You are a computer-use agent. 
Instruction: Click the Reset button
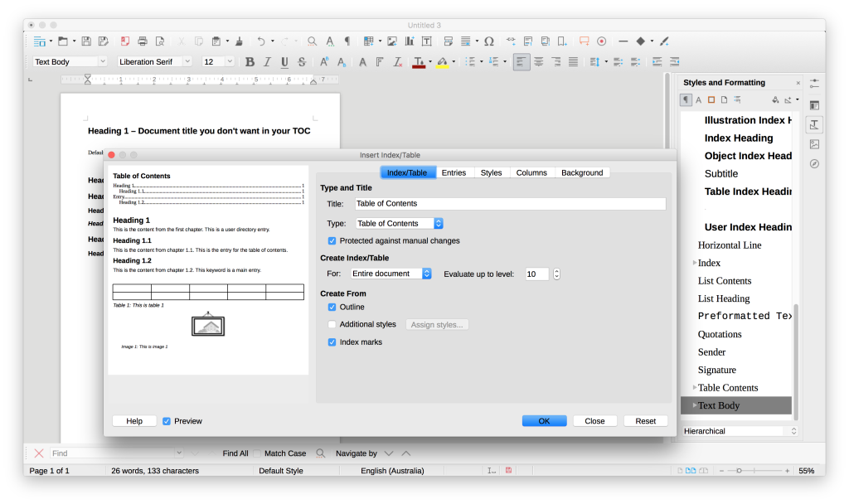click(x=645, y=420)
